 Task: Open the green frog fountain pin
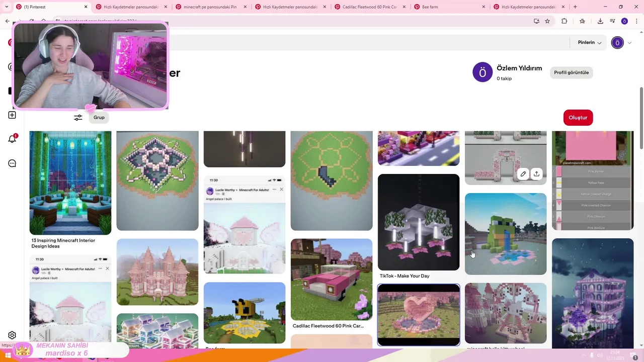(x=506, y=234)
